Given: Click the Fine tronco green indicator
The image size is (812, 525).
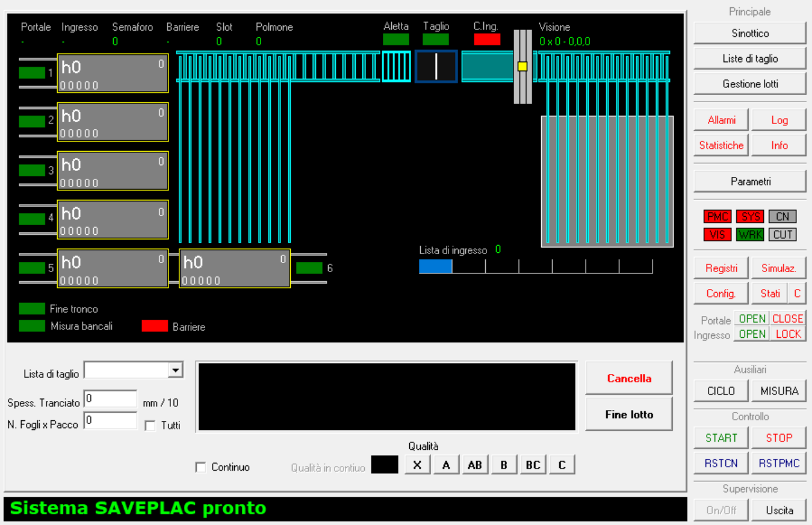Looking at the screenshot, I should click(x=32, y=309).
